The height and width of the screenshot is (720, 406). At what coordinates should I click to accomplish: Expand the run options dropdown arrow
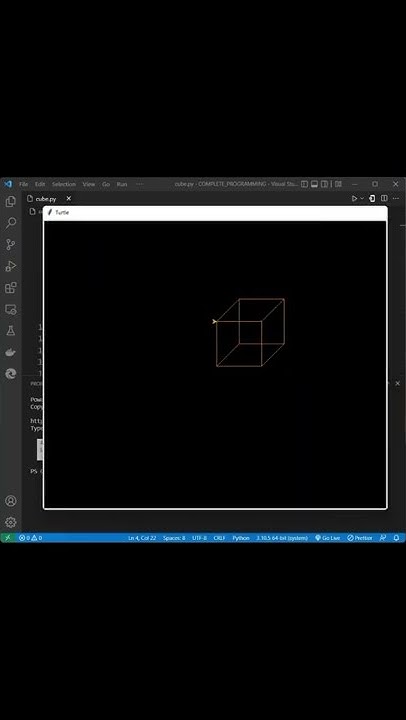click(x=362, y=198)
